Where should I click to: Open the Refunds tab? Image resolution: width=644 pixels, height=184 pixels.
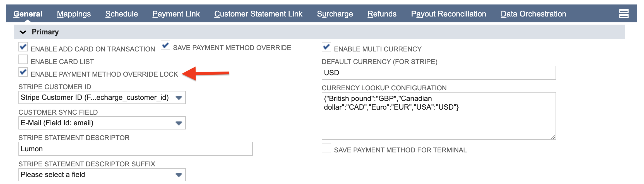382,13
